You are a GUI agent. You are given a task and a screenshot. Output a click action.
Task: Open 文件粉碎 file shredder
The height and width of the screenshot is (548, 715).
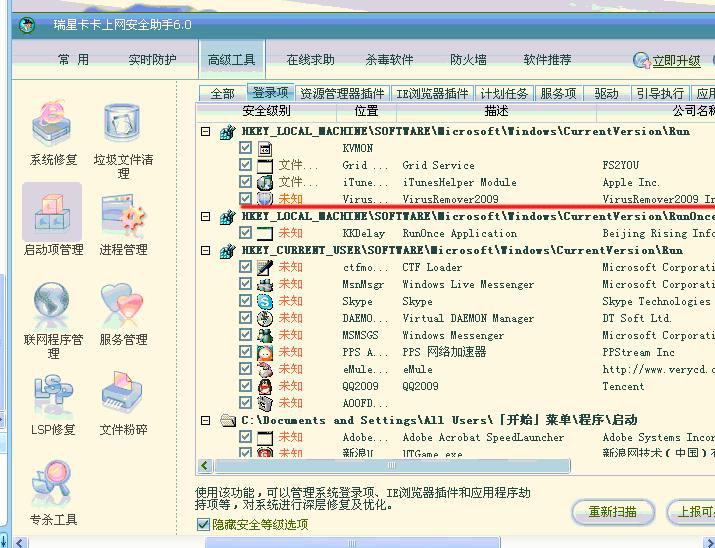(x=123, y=404)
